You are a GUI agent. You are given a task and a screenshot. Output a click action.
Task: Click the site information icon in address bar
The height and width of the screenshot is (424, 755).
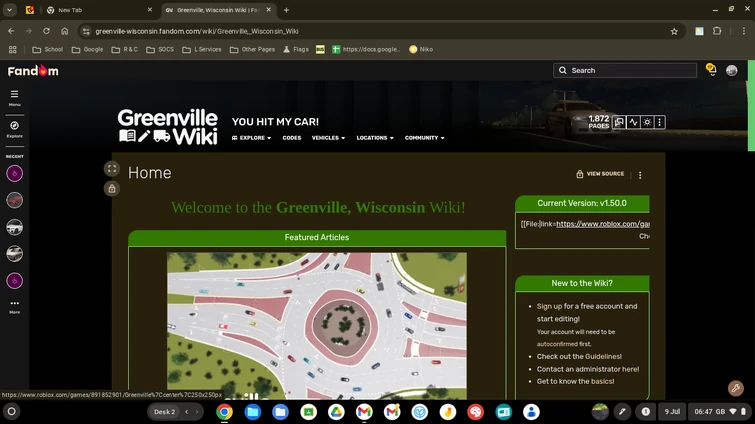86,31
